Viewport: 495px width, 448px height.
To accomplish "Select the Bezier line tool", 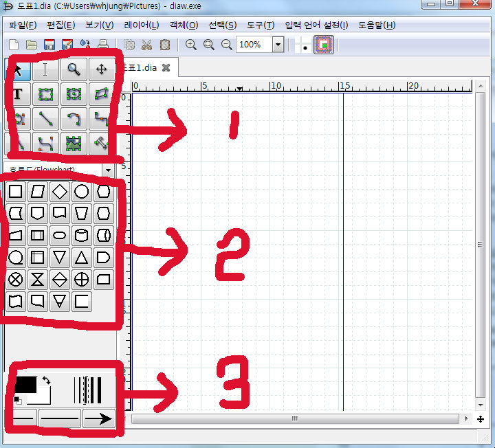I will click(x=45, y=144).
